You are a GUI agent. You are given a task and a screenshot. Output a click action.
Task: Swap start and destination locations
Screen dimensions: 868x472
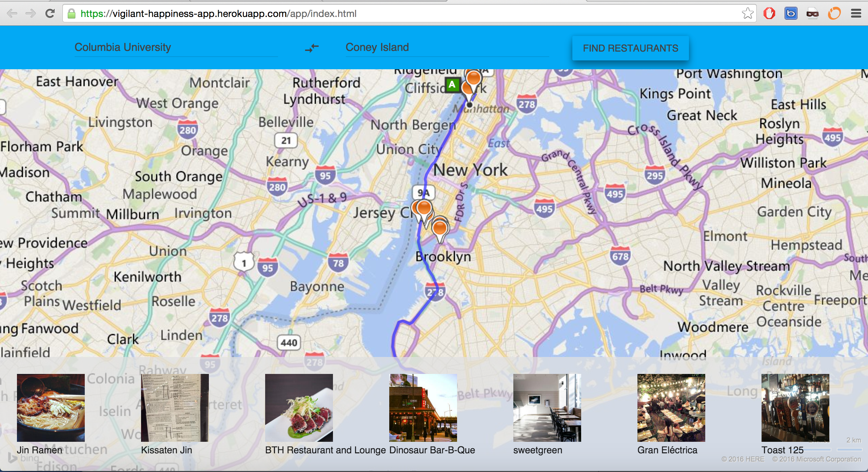point(312,48)
